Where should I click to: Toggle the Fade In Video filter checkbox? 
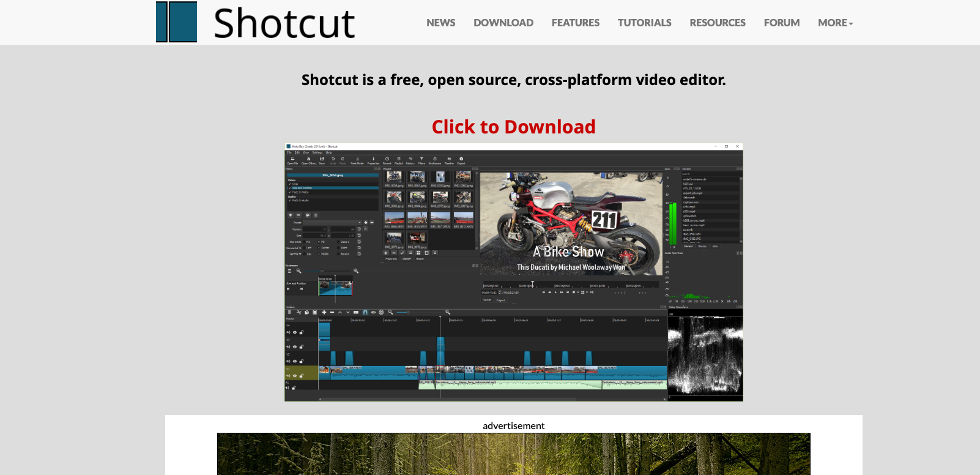[x=290, y=192]
